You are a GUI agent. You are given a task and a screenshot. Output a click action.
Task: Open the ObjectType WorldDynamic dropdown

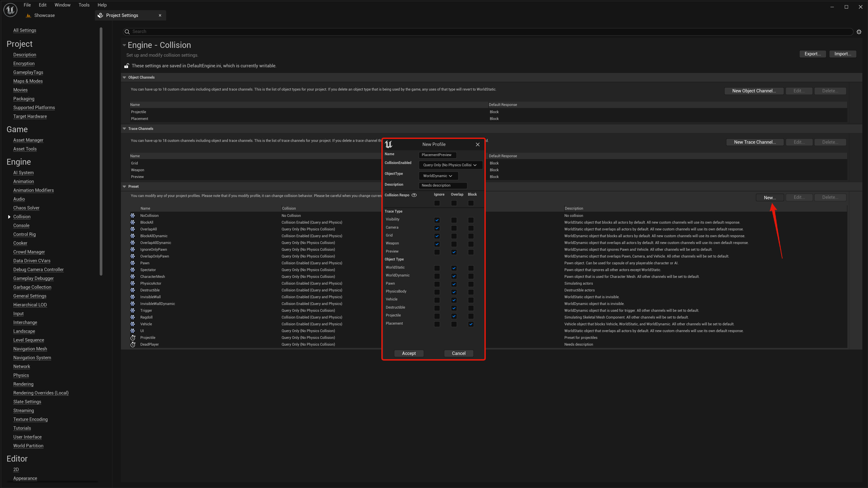pos(438,176)
